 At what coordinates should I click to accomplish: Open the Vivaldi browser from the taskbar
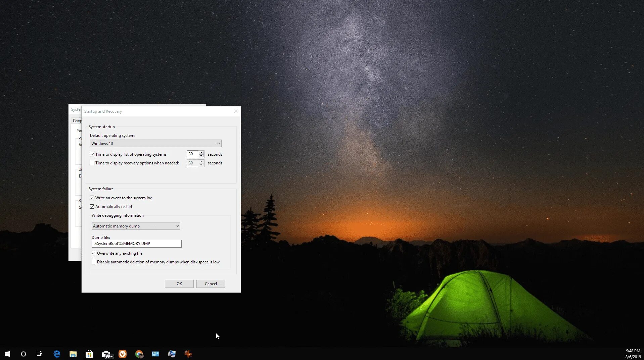[123, 354]
